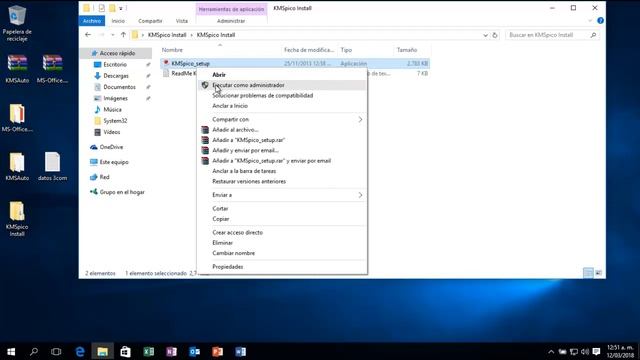Launch Microsoft Edge from taskbar

[80, 351]
